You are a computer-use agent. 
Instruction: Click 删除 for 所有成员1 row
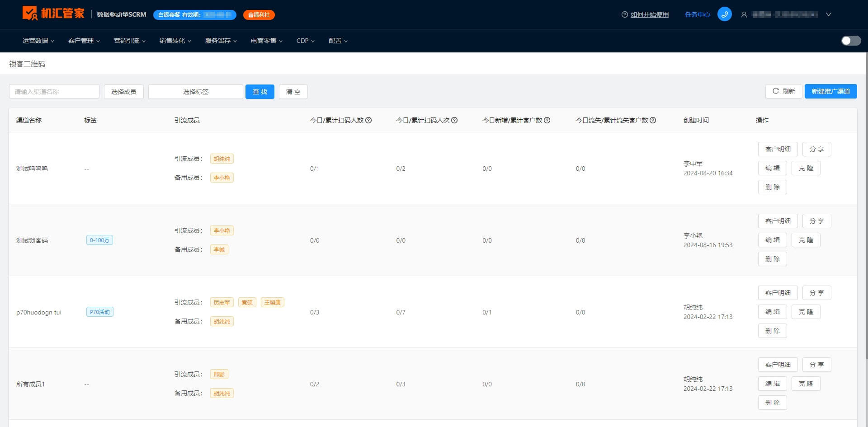coord(773,403)
